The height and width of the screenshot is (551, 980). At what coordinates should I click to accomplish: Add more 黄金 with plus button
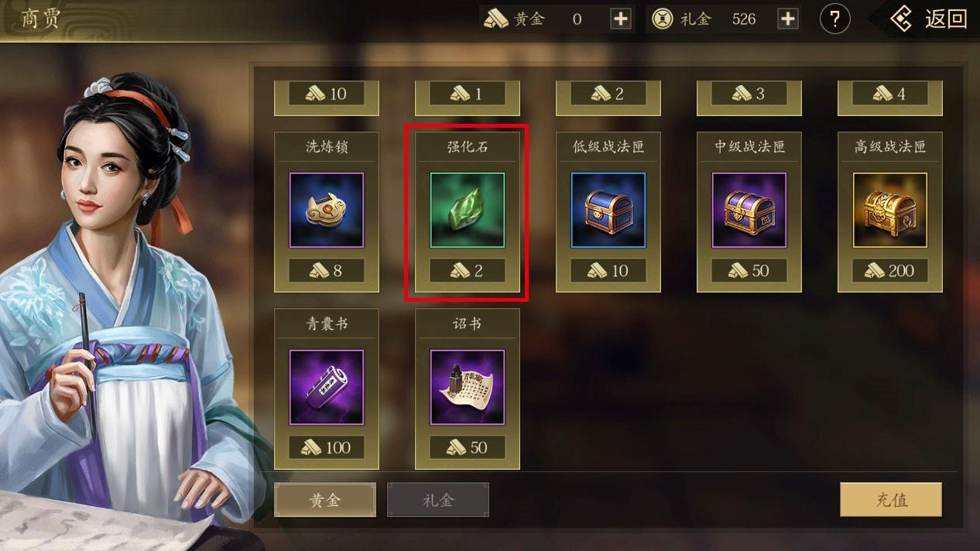click(621, 19)
